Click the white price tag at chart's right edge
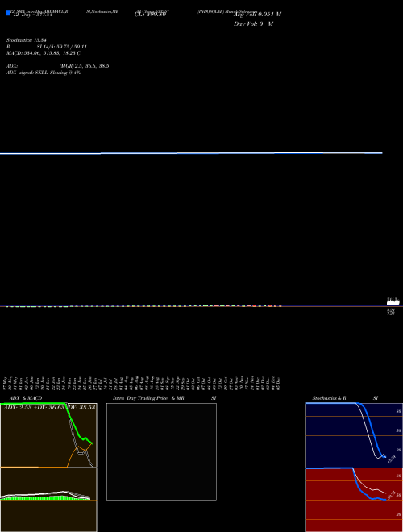Viewport: 403px width, 532px height. tap(393, 301)
